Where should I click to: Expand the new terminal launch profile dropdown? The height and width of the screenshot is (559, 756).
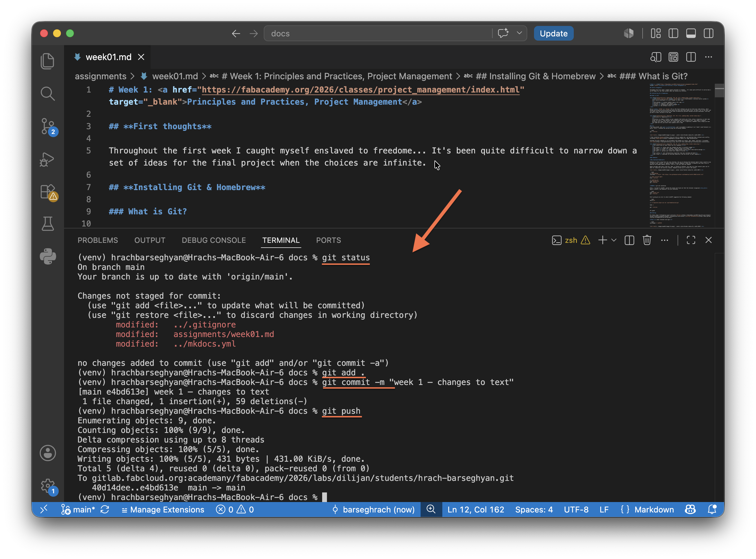coord(614,240)
